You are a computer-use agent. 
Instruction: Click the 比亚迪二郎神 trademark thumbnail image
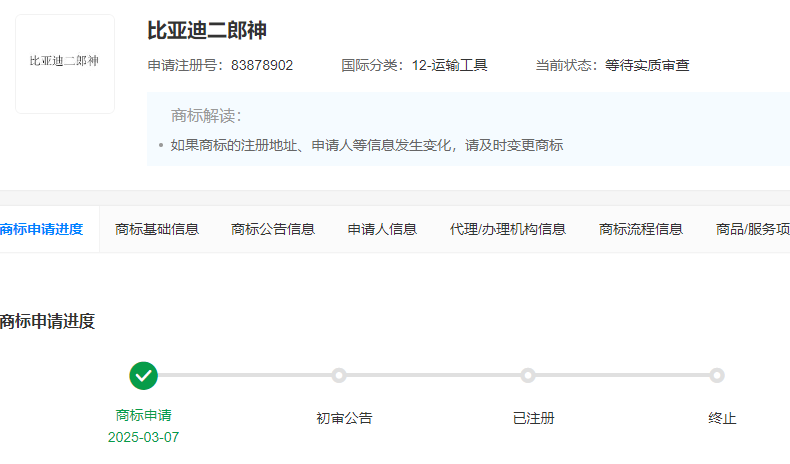tap(65, 64)
